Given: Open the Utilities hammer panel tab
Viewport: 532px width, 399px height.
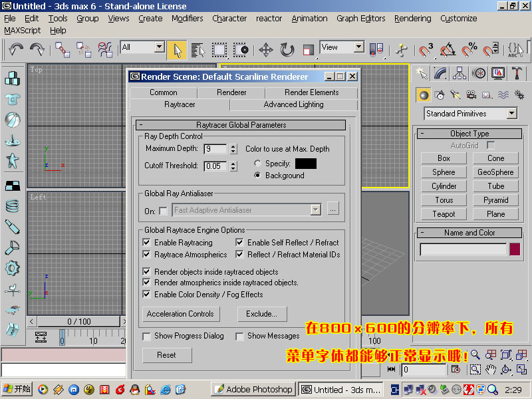Looking at the screenshot, I should (x=517, y=73).
